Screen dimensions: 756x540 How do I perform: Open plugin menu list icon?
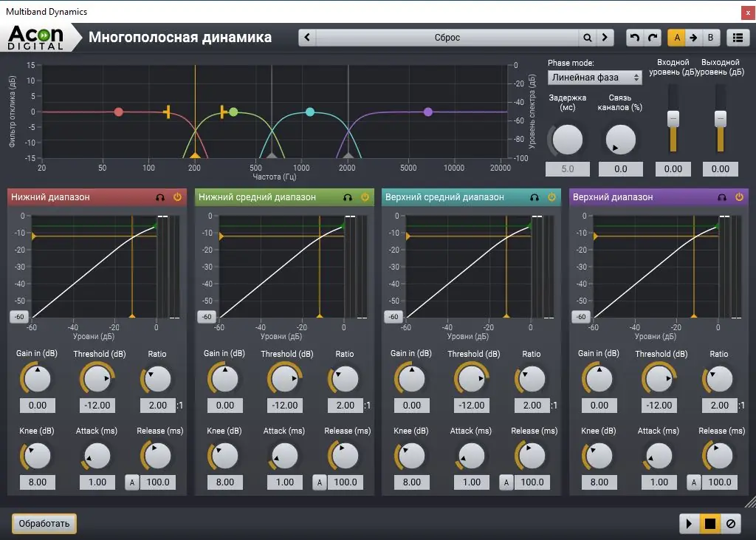pos(738,38)
